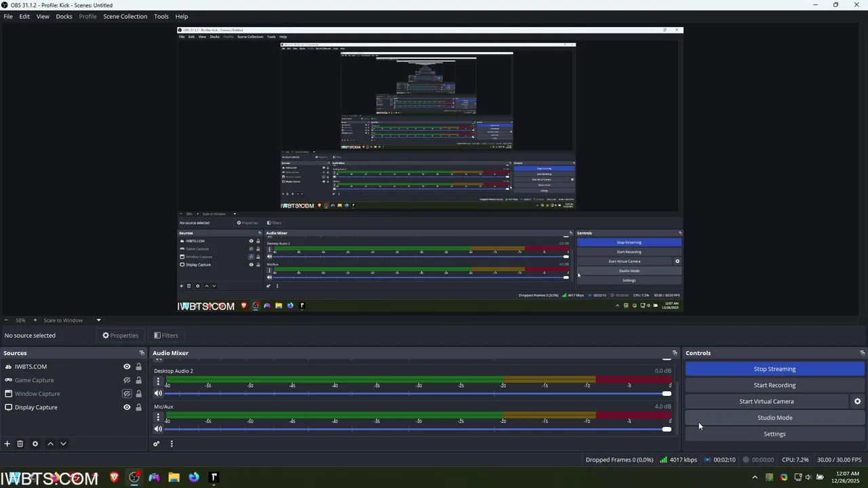Open the Desktop Audio 2 three-dot options
The width and height of the screenshot is (868, 488).
coord(158,382)
